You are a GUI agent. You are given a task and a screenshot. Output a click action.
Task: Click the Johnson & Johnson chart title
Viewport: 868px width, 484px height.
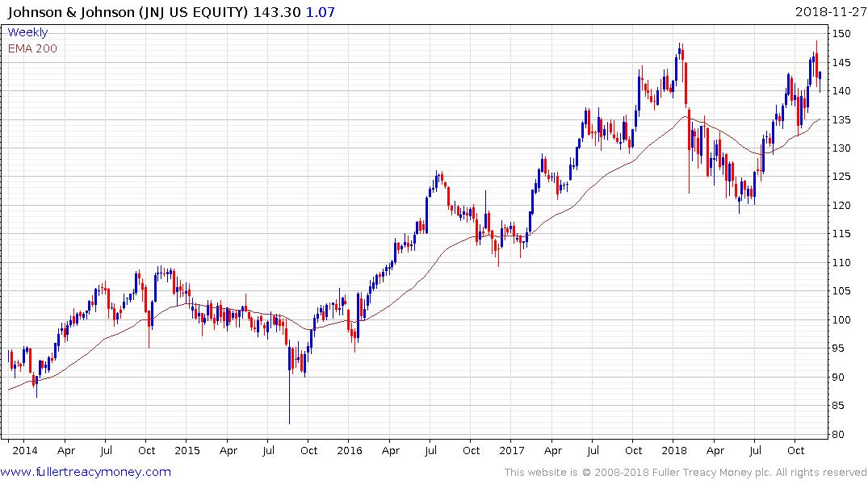click(x=128, y=11)
